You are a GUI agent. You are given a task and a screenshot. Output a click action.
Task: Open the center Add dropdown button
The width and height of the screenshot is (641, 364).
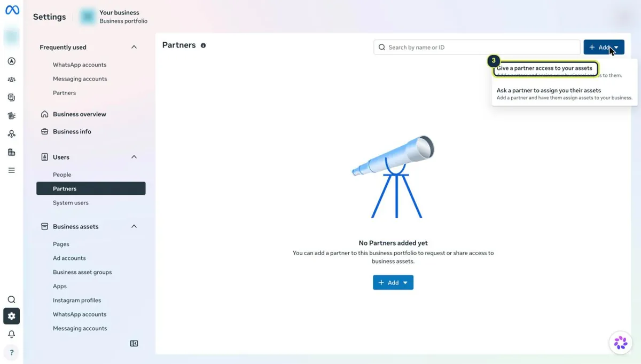click(393, 282)
